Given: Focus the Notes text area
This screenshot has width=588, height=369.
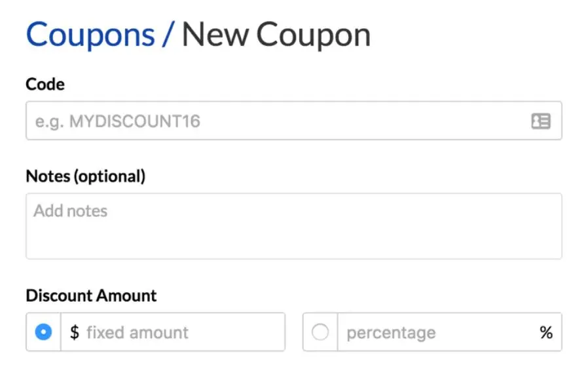Looking at the screenshot, I should tap(293, 233).
